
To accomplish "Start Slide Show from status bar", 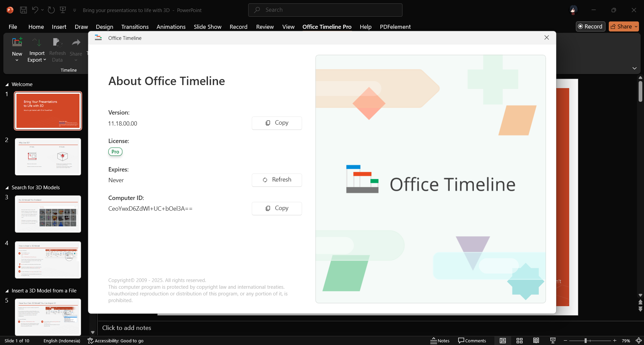I will tap(553, 341).
